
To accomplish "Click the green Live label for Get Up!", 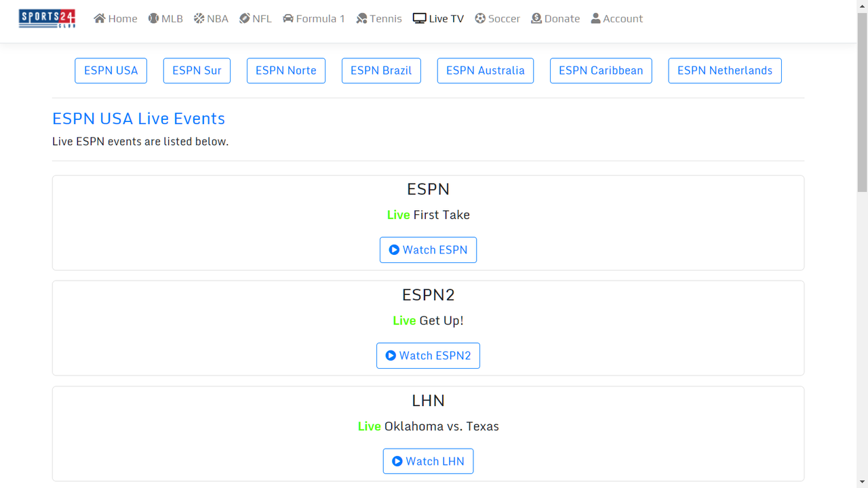I will [404, 321].
